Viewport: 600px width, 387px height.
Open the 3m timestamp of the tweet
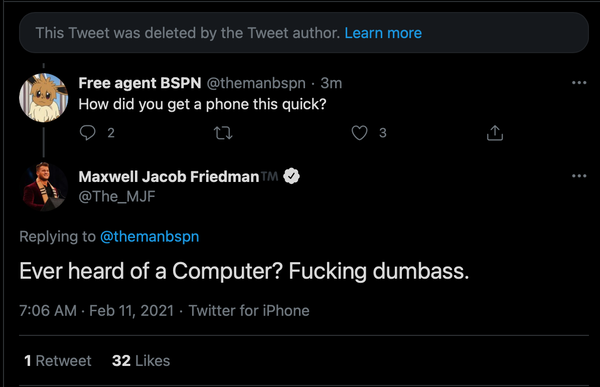pos(331,83)
